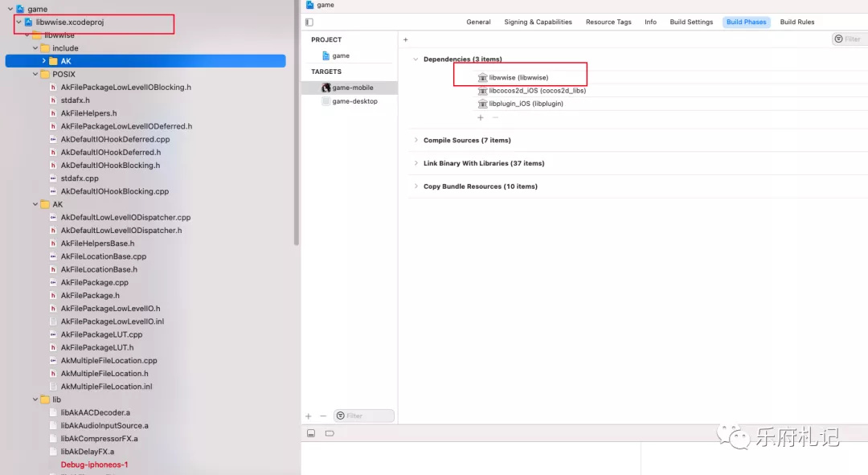Click the build phases Filter field
868x475 pixels.
pyautogui.click(x=850, y=39)
